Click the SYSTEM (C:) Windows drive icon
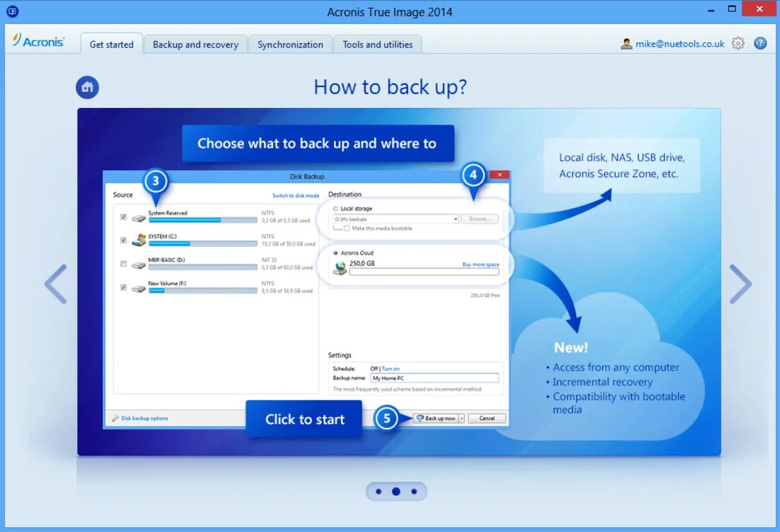Screen dimensions: 780x532 tap(139, 240)
